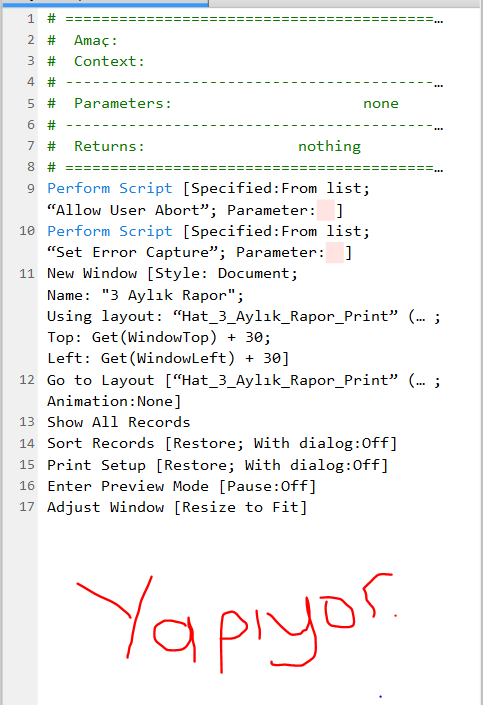The height and width of the screenshot is (705, 483).
Task: Click line number 17 in the gutter
Action: (27, 507)
